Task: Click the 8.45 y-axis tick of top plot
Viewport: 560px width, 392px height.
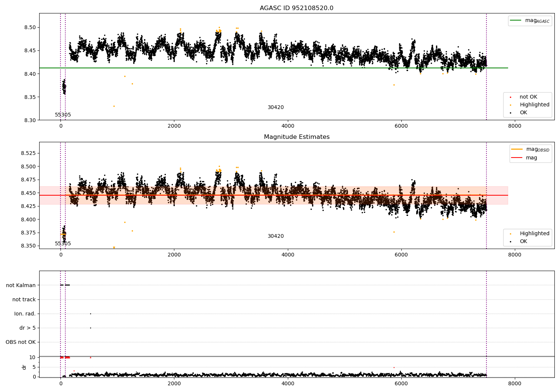Action: point(30,51)
